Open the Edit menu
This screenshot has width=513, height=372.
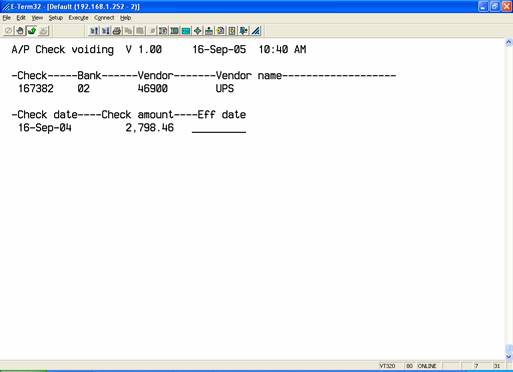pos(21,18)
